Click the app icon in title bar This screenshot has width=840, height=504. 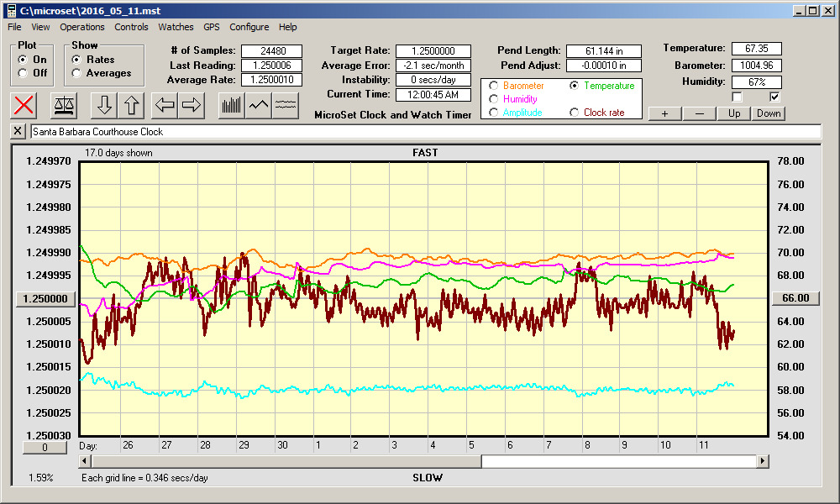pos(11,11)
